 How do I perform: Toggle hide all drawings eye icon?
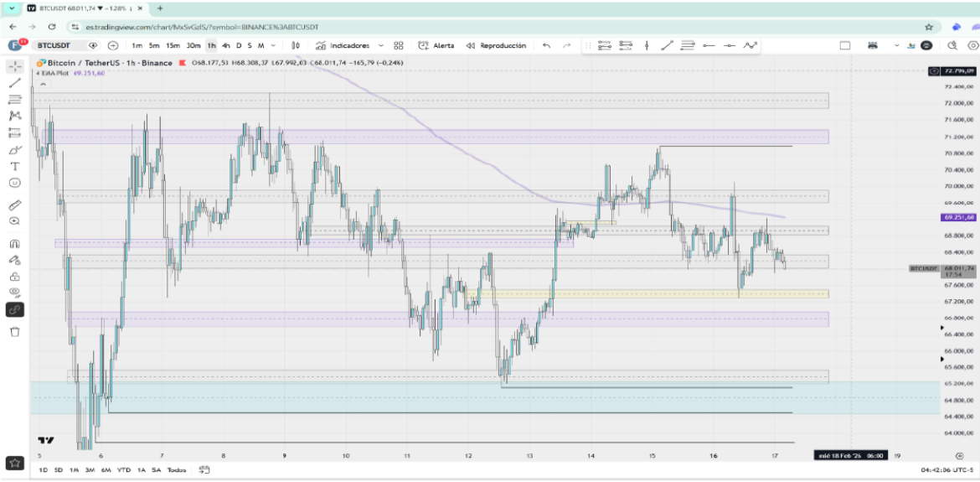tap(14, 292)
